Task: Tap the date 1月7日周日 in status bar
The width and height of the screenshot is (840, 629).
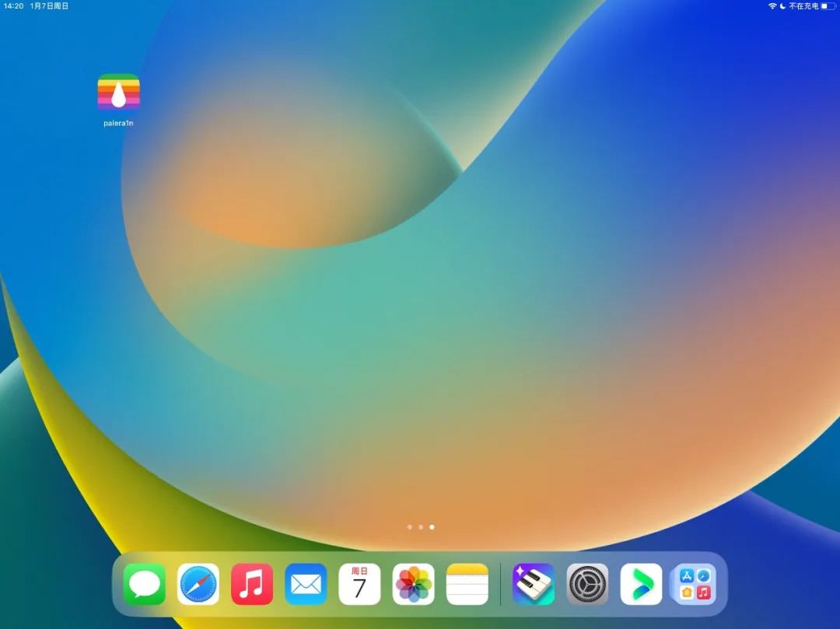Action: 49,6
